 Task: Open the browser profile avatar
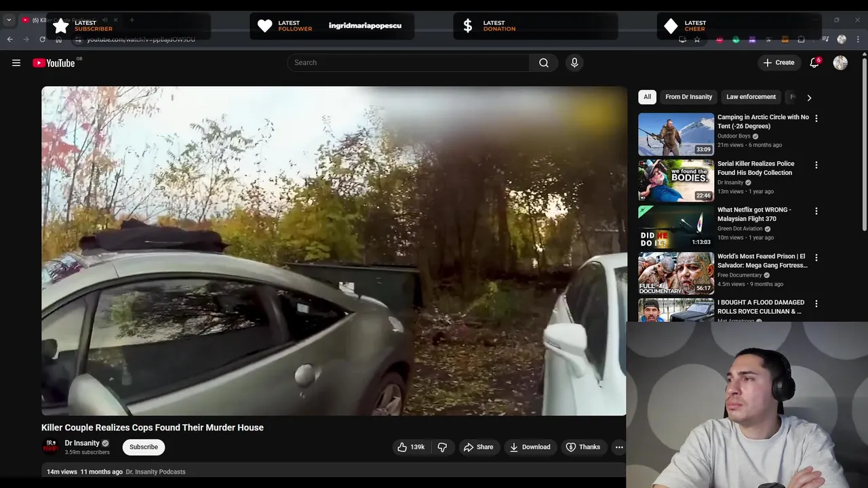[842, 39]
